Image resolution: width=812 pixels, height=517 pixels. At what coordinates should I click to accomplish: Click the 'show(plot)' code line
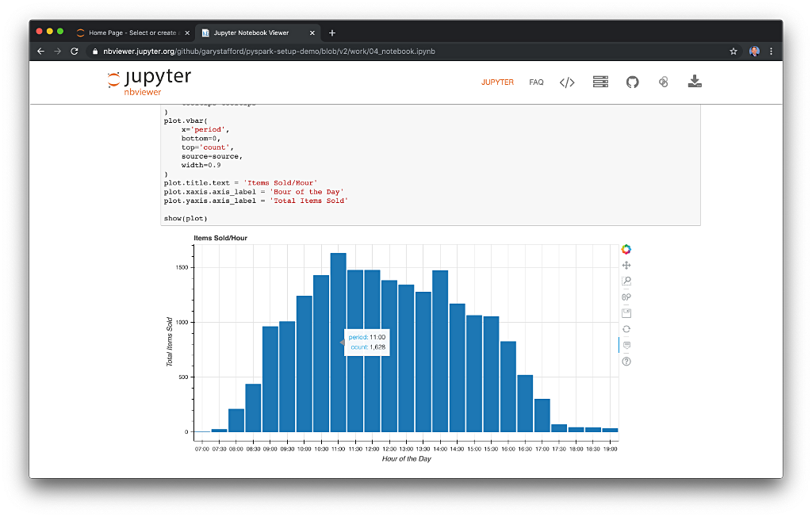coord(186,219)
